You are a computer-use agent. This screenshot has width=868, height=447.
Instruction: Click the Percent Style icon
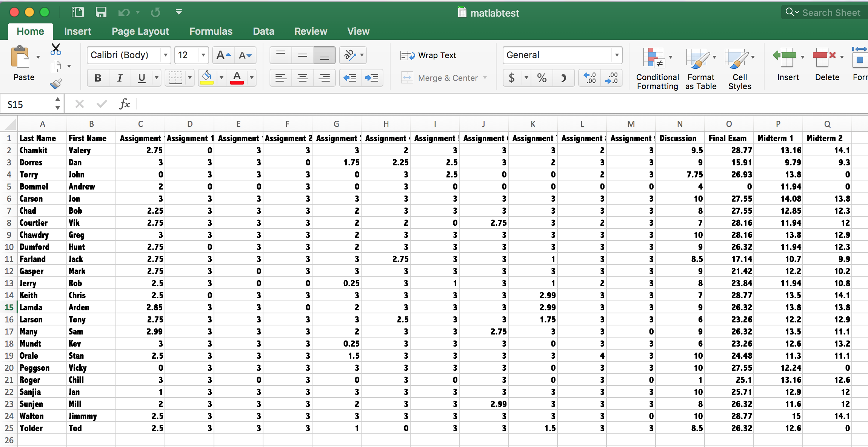[542, 78]
